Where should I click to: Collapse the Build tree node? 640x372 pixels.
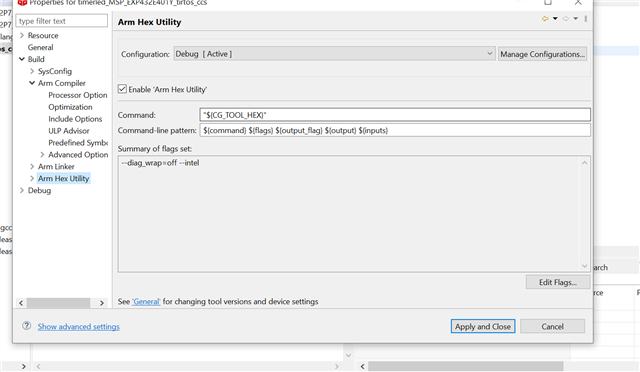22,59
